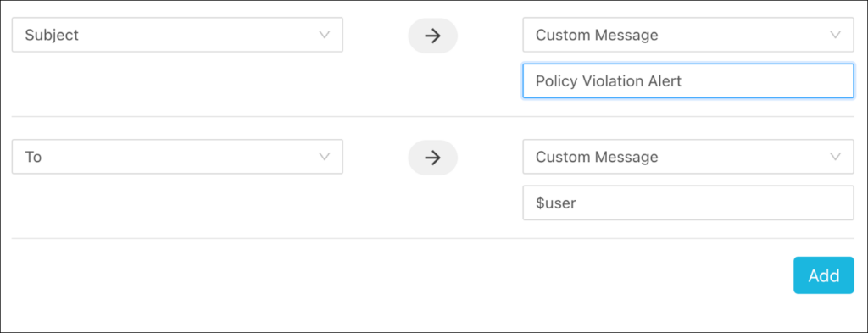
Task: Click Custom Message text beside the Subject mapping
Action: pyautogui.click(x=597, y=36)
